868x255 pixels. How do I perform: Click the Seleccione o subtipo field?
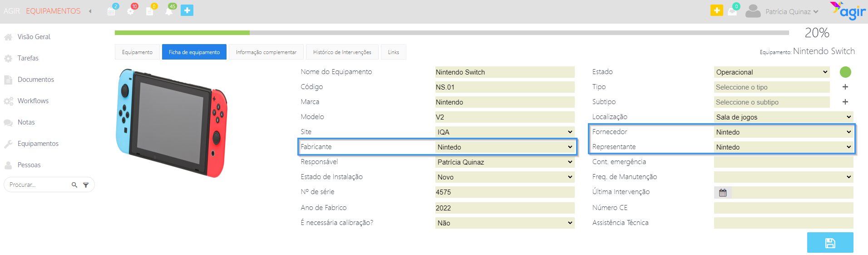tap(772, 102)
